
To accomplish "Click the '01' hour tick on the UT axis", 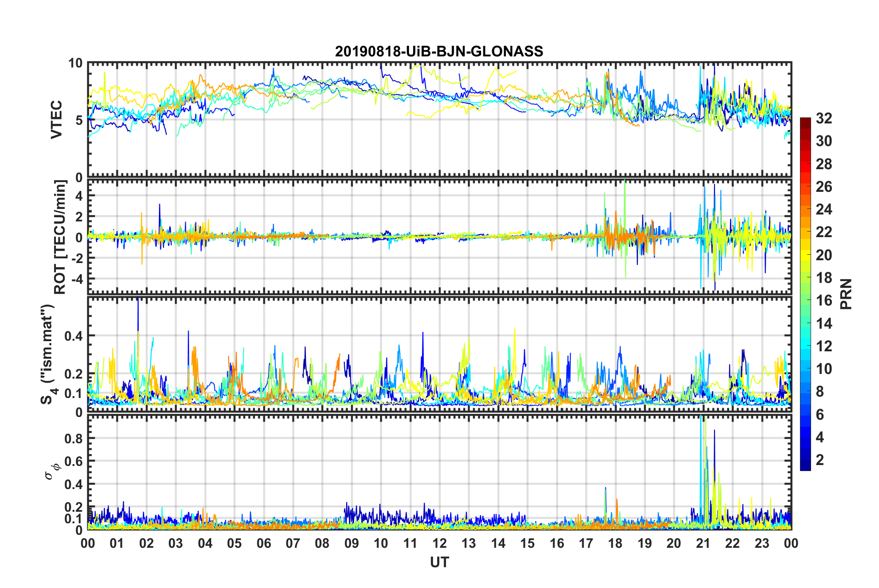I will click(117, 543).
